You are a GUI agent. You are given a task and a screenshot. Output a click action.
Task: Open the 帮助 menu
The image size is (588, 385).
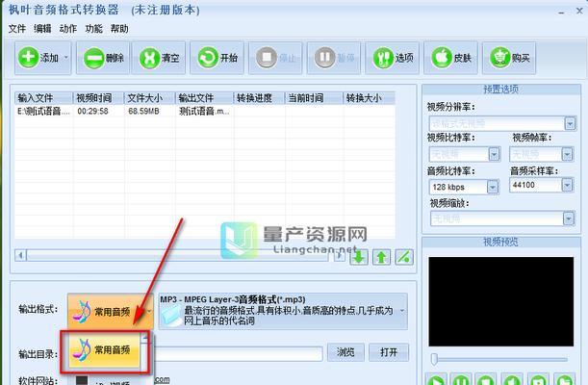point(119,29)
